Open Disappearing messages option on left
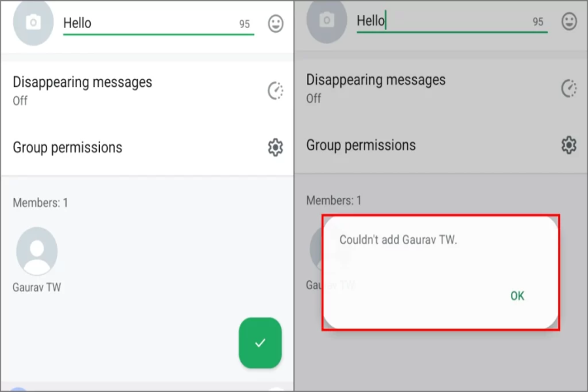This screenshot has width=588, height=392. pyautogui.click(x=147, y=91)
